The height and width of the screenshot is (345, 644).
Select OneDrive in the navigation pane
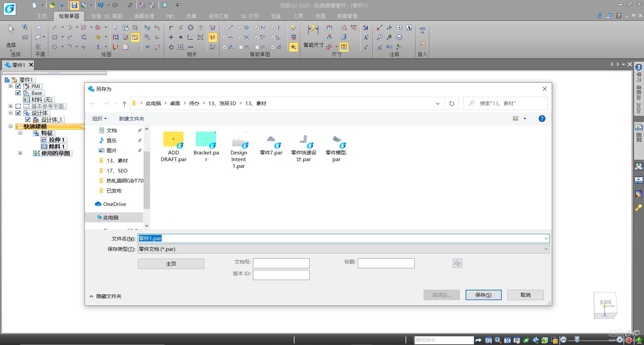pyautogui.click(x=111, y=204)
